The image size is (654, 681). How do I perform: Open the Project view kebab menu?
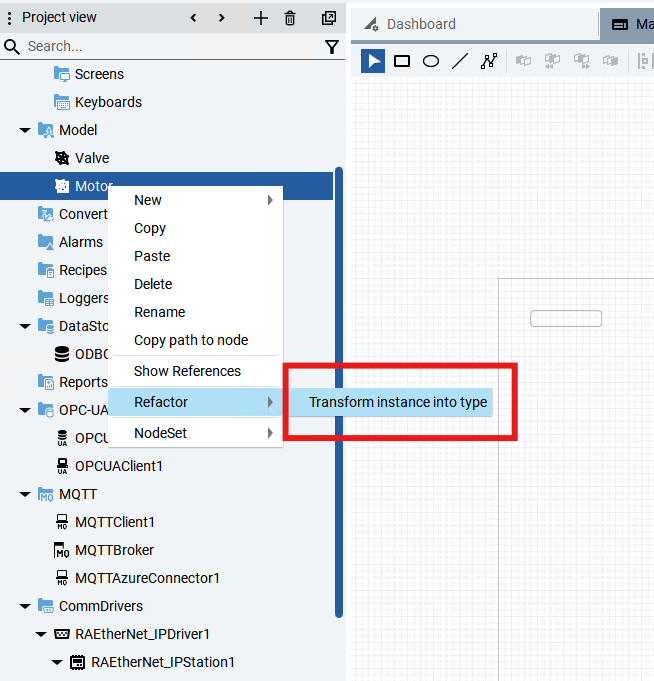10,18
